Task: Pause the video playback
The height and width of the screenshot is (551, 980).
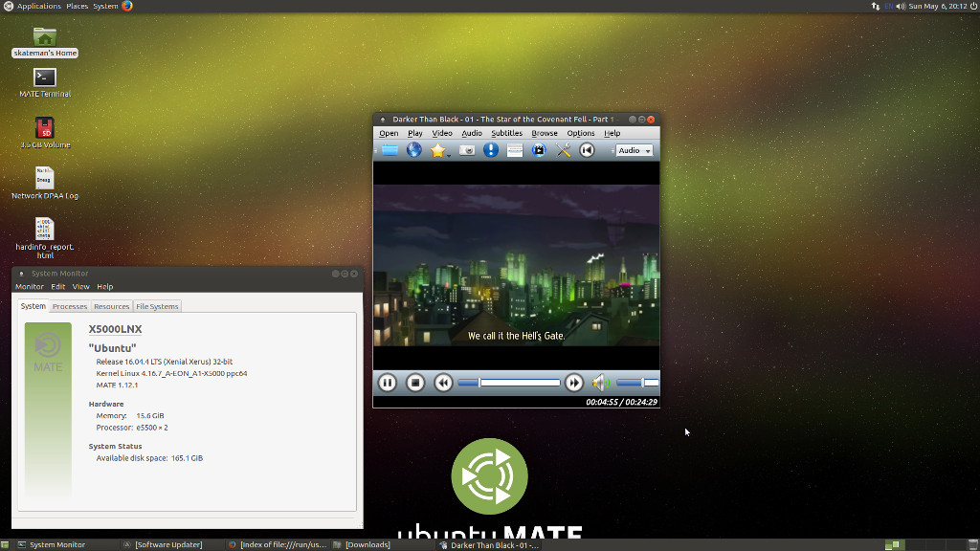Action: tap(388, 383)
